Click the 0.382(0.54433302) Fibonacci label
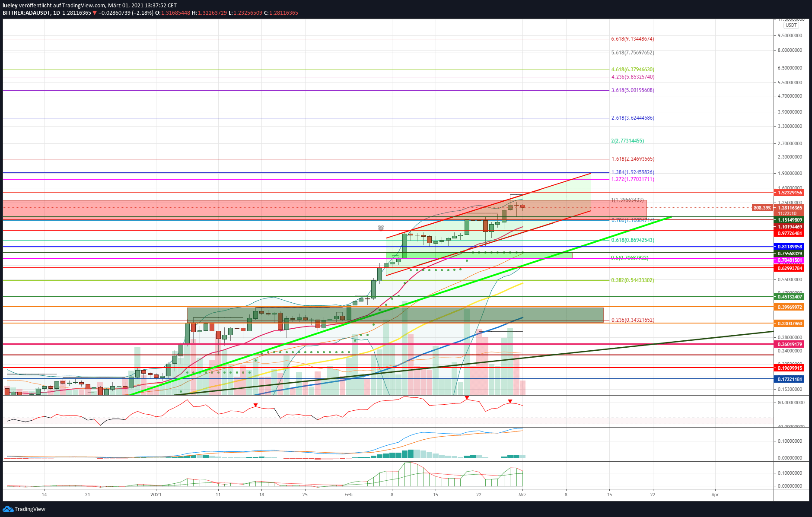812x517 pixels. 633,280
